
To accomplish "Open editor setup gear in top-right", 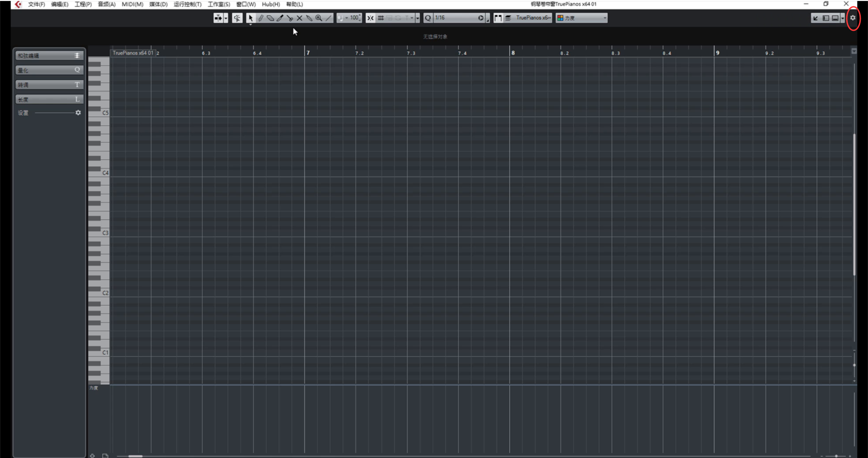I will (853, 18).
